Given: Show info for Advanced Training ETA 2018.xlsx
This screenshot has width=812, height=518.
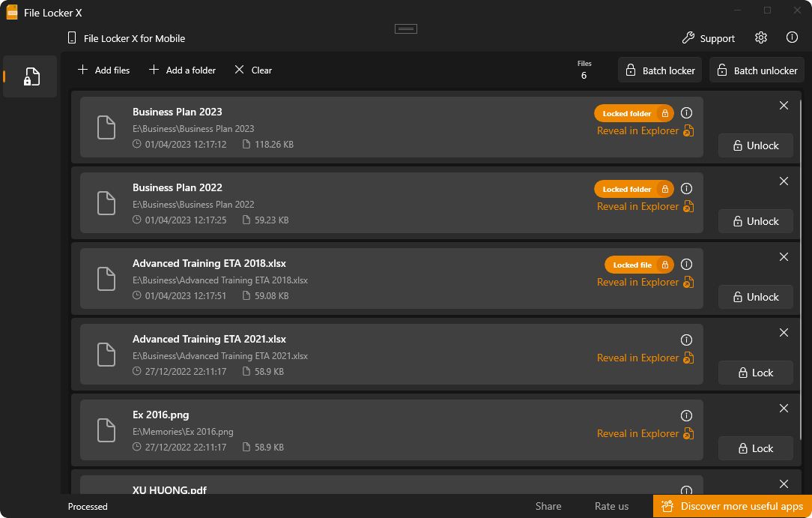Looking at the screenshot, I should tap(686, 264).
